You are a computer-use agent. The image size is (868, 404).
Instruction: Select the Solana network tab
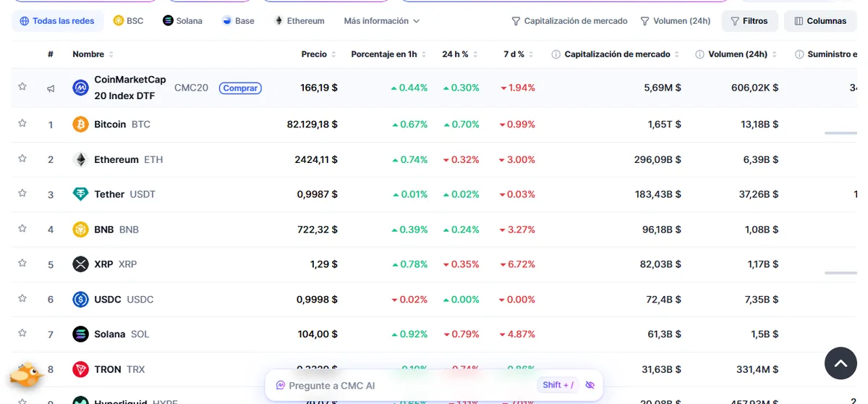click(x=183, y=21)
